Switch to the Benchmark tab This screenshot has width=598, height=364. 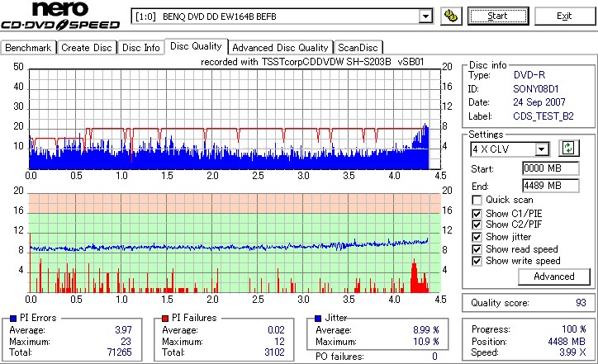28,48
